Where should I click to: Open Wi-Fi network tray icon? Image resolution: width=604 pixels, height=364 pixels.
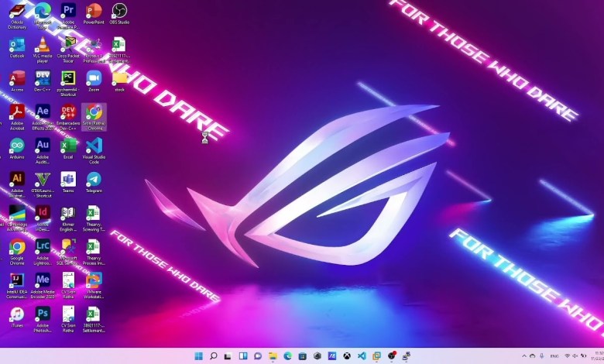pyautogui.click(x=568, y=356)
